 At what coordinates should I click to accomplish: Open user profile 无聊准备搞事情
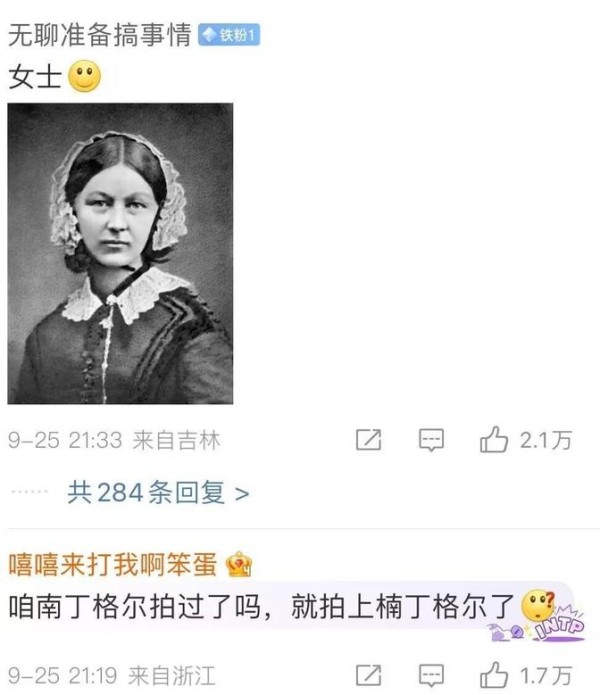(100, 35)
